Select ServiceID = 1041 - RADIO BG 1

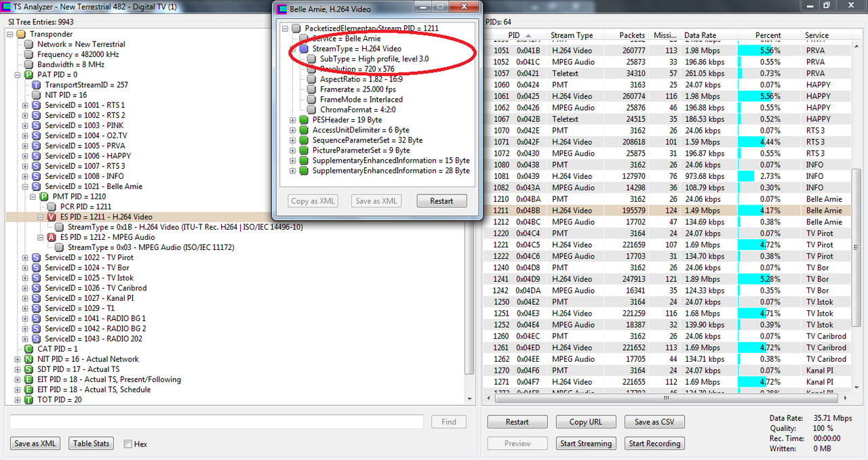pos(95,318)
